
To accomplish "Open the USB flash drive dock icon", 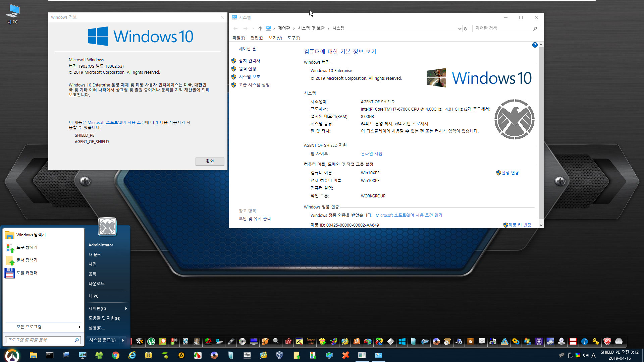I will point(231,341).
